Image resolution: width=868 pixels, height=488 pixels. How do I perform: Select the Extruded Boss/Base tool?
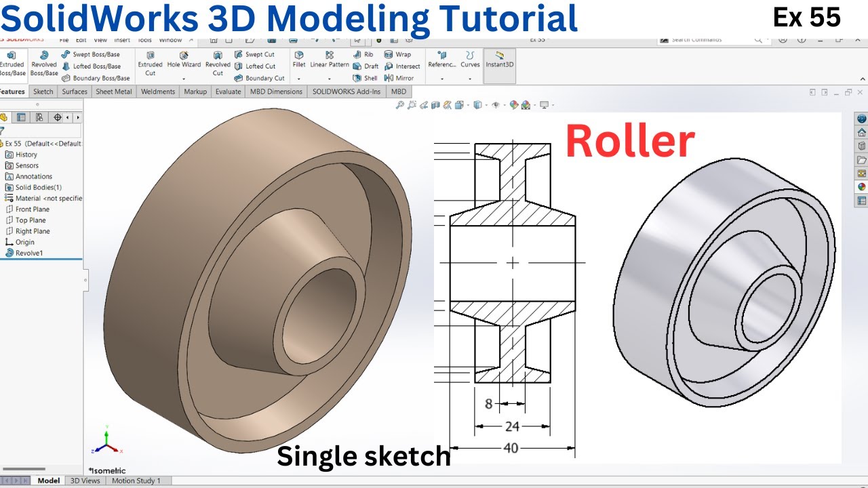(x=12, y=64)
